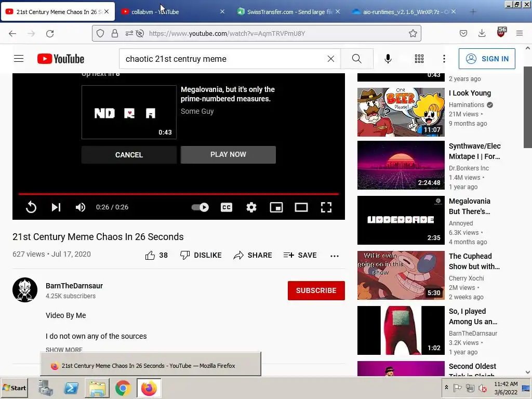Save video to a playlist
The height and width of the screenshot is (399, 532).
[300, 255]
